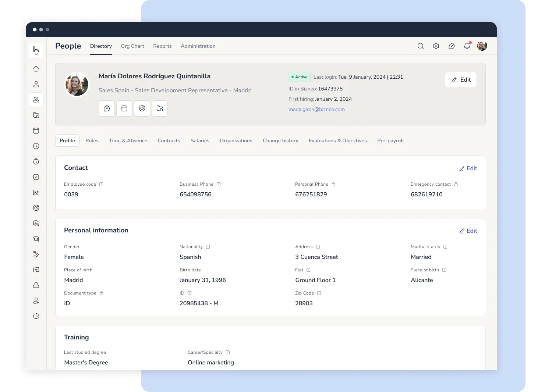552x392 pixels.
Task: Click the info icon beside Nationality
Action: [208, 247]
